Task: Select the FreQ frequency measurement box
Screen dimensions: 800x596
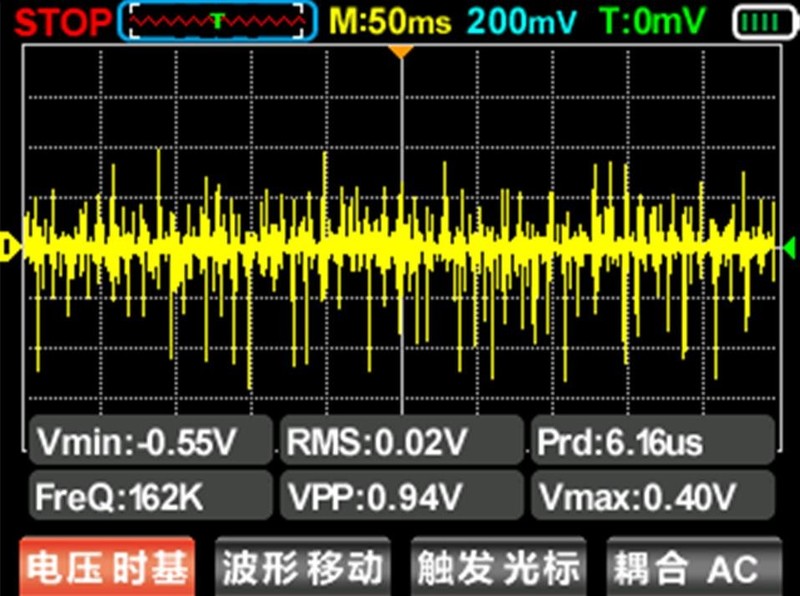Action: (x=150, y=494)
